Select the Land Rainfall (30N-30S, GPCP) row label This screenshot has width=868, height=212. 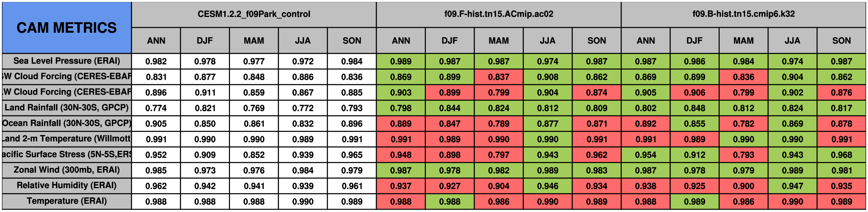point(66,108)
